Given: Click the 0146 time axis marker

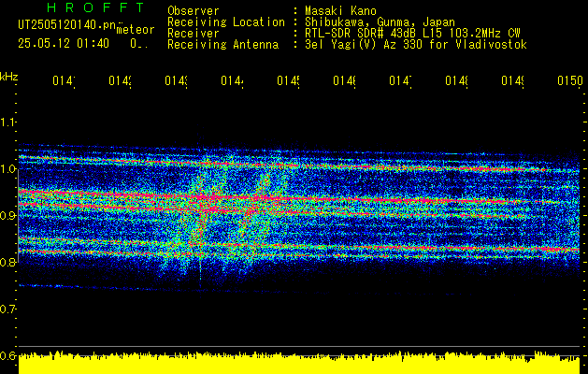Looking at the screenshot, I should point(345,80).
